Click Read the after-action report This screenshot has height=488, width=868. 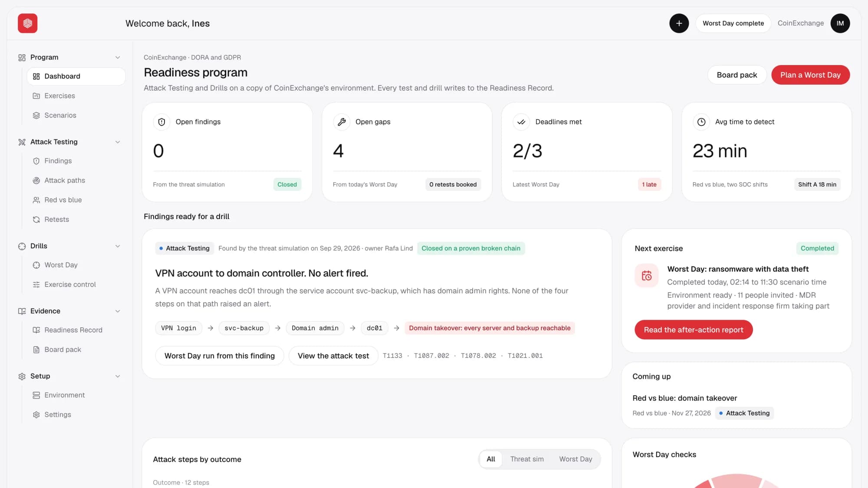coord(694,330)
